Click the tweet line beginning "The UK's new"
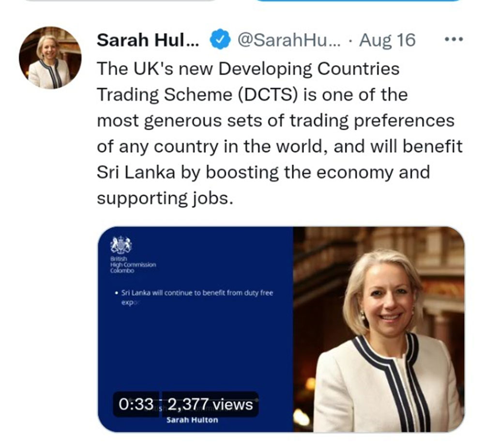This screenshot has width=484, height=448. coord(248,69)
